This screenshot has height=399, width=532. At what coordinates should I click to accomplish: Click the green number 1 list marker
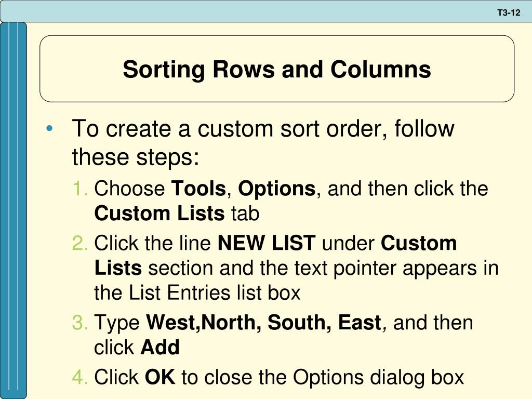click(80, 189)
